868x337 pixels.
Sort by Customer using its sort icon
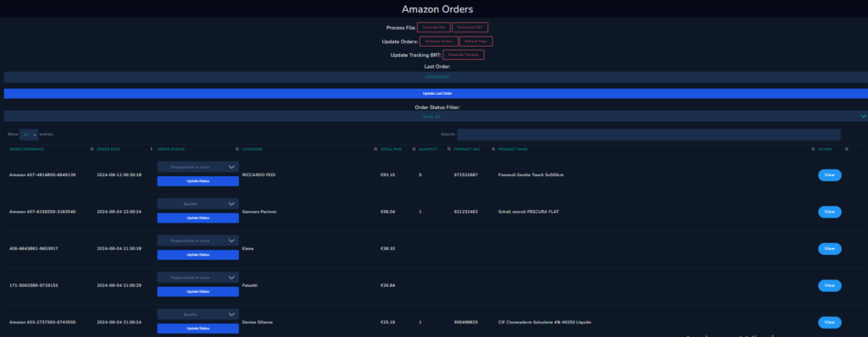(x=376, y=149)
